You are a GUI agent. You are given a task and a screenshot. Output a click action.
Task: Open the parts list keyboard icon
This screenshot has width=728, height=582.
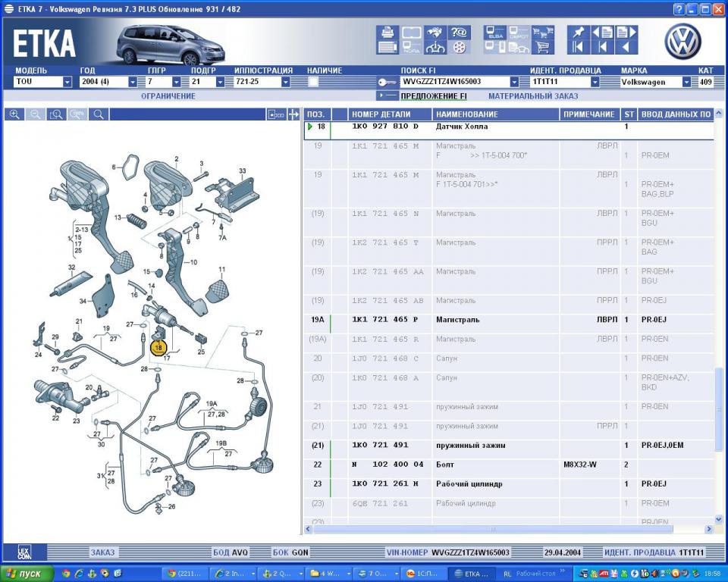[x=388, y=47]
